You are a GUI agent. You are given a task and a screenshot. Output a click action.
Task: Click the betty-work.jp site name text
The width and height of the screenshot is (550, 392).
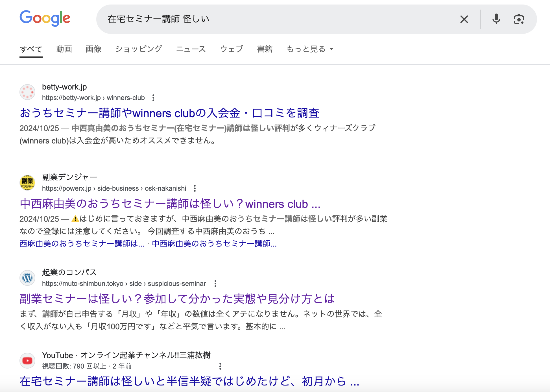click(64, 87)
